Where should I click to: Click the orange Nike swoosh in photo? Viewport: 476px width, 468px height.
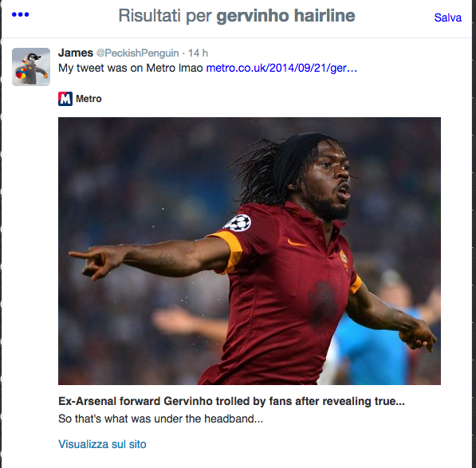pyautogui.click(x=297, y=243)
